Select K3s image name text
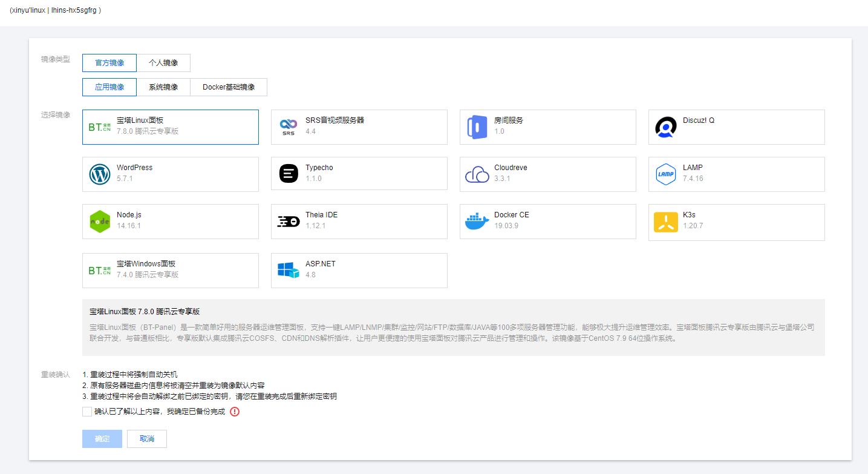Screen dimensions: 868x474 (689, 215)
